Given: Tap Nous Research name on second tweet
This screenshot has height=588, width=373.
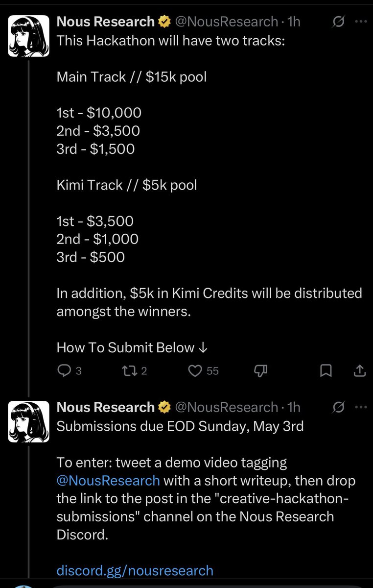Looking at the screenshot, I should point(105,407).
